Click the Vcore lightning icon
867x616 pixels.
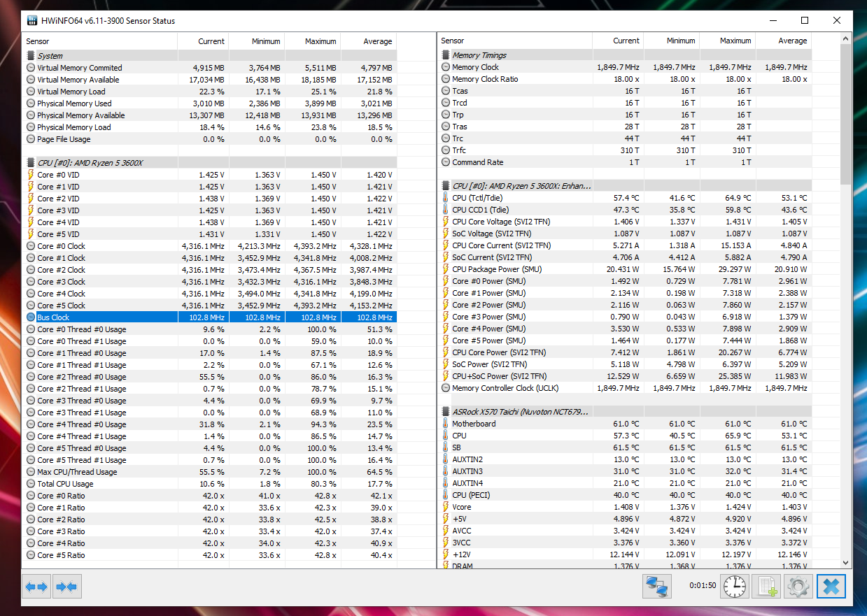446,507
